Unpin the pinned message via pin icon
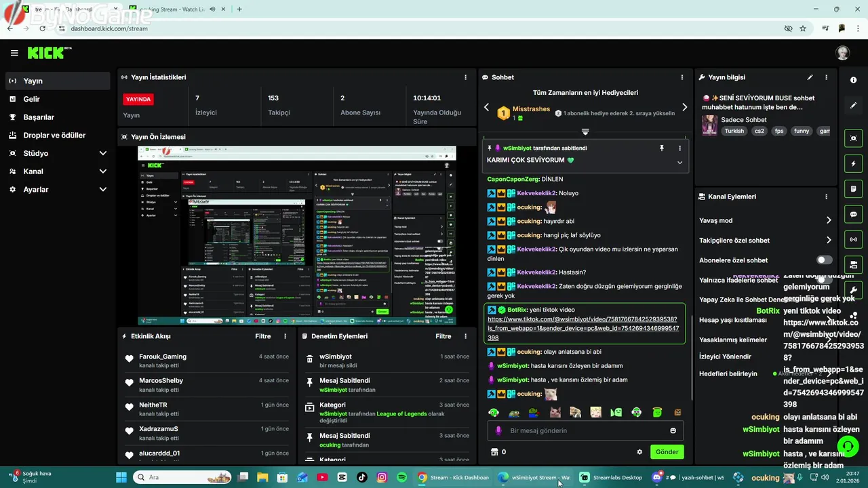The width and height of the screenshot is (868, 488). pos(662,148)
